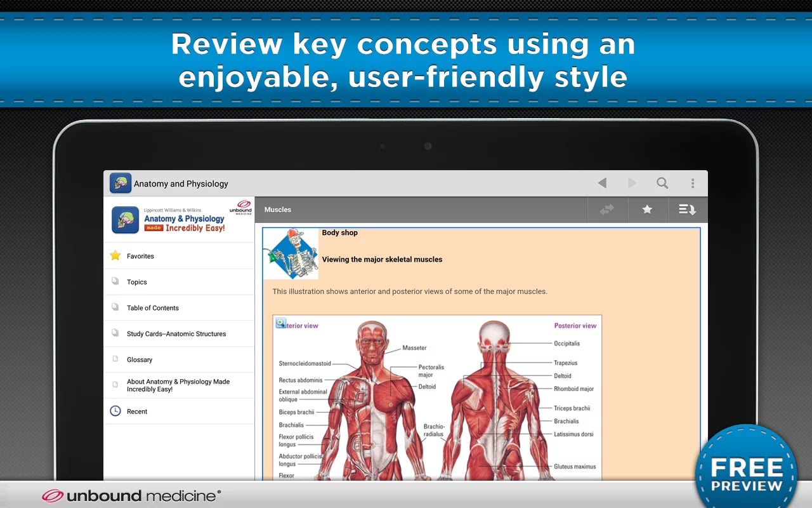Image resolution: width=812 pixels, height=508 pixels.
Task: Click the Study Cards page icon
Action: click(115, 333)
